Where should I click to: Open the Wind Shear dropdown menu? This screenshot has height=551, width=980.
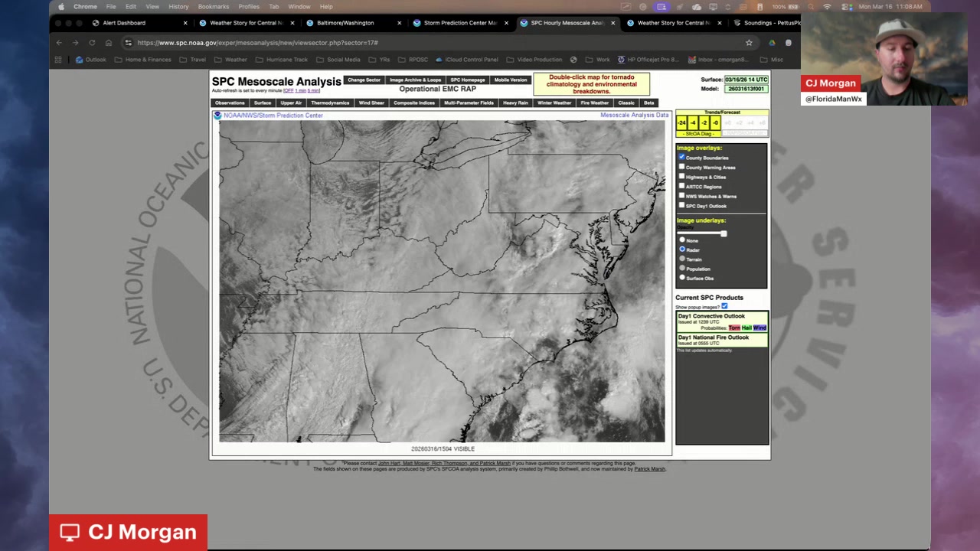point(371,103)
